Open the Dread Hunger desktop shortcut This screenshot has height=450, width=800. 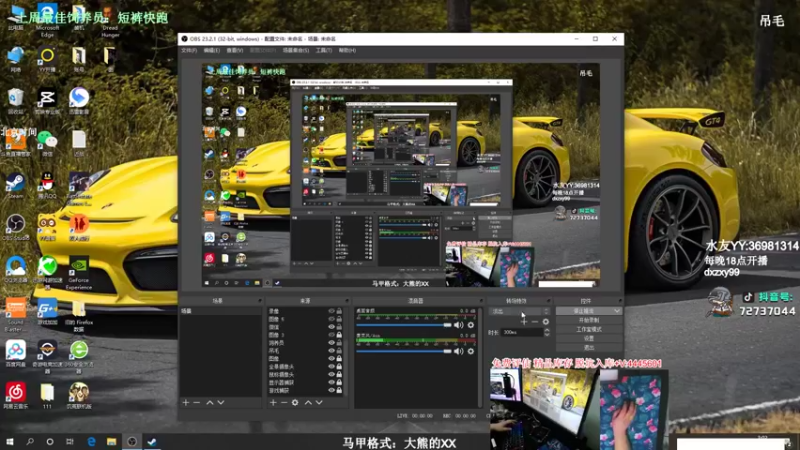(110, 23)
